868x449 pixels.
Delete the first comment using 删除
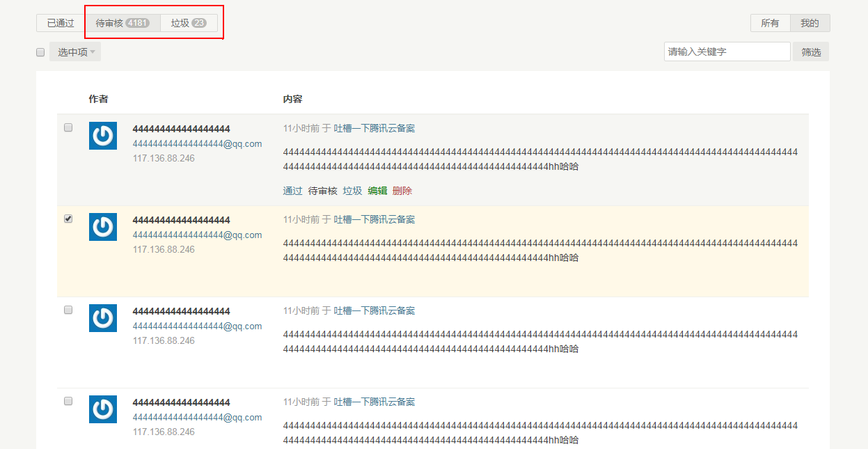[402, 190]
